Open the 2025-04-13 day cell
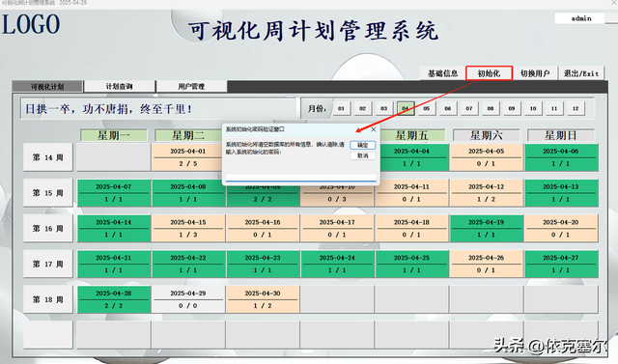This screenshot has height=364, width=618. click(561, 193)
